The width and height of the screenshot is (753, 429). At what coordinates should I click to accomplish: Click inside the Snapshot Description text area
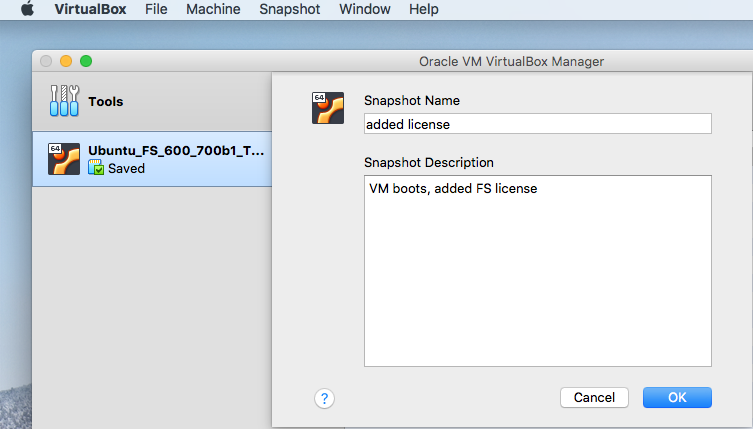pos(537,270)
